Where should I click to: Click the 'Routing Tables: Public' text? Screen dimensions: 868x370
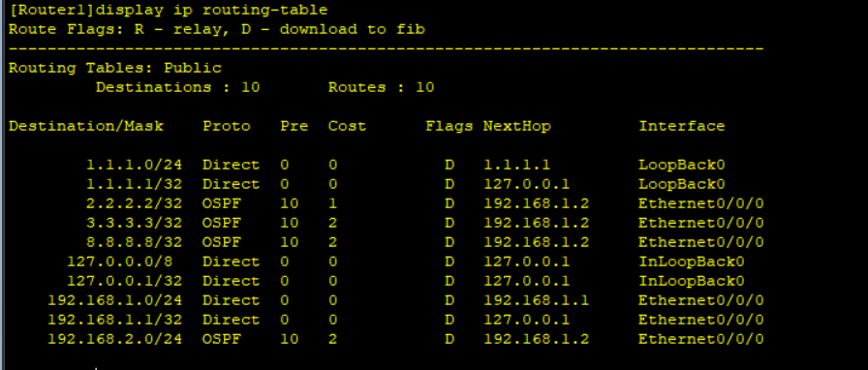115,68
